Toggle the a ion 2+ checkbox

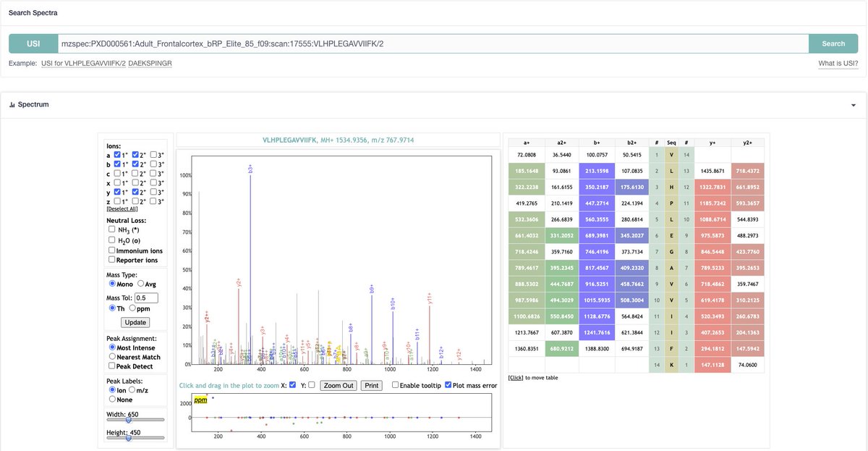[x=135, y=154]
